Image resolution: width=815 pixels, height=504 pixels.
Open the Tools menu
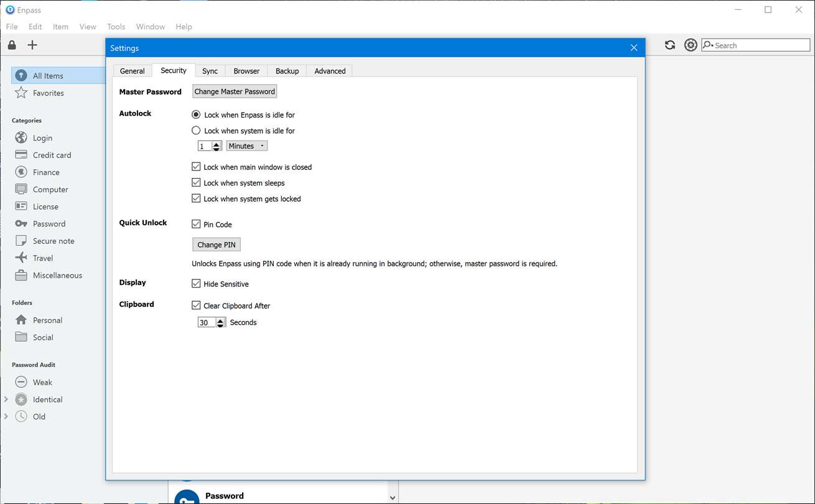click(116, 27)
